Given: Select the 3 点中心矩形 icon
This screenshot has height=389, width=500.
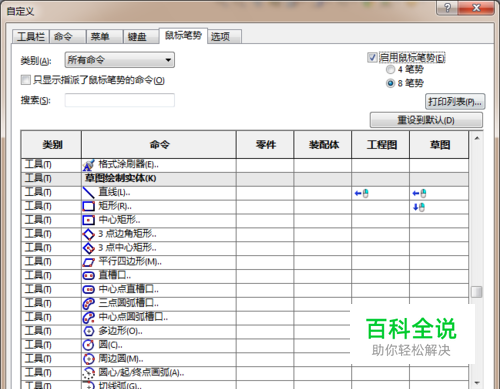Looking at the screenshot, I should [x=88, y=248].
